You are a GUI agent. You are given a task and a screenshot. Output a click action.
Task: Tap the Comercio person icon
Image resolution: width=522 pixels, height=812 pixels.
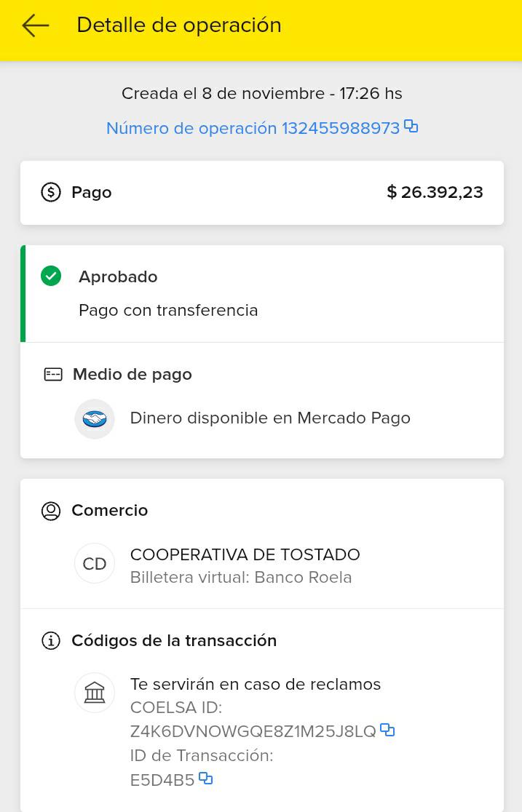pyautogui.click(x=51, y=511)
